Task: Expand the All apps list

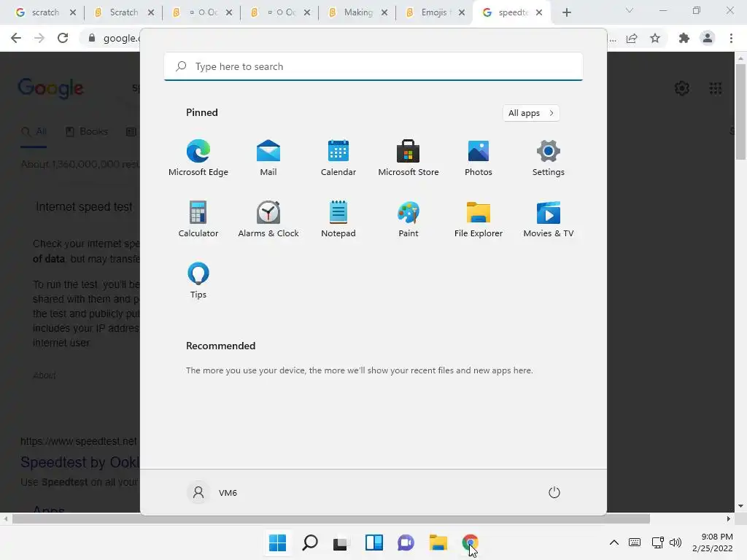Action: pos(531,113)
